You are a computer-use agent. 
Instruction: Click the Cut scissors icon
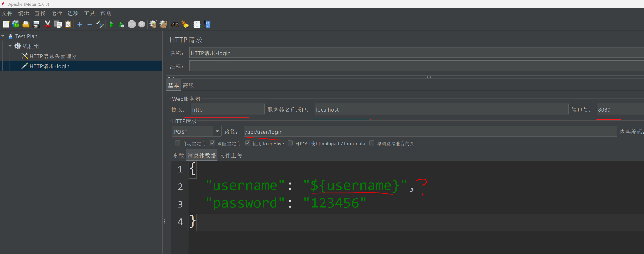click(x=48, y=24)
